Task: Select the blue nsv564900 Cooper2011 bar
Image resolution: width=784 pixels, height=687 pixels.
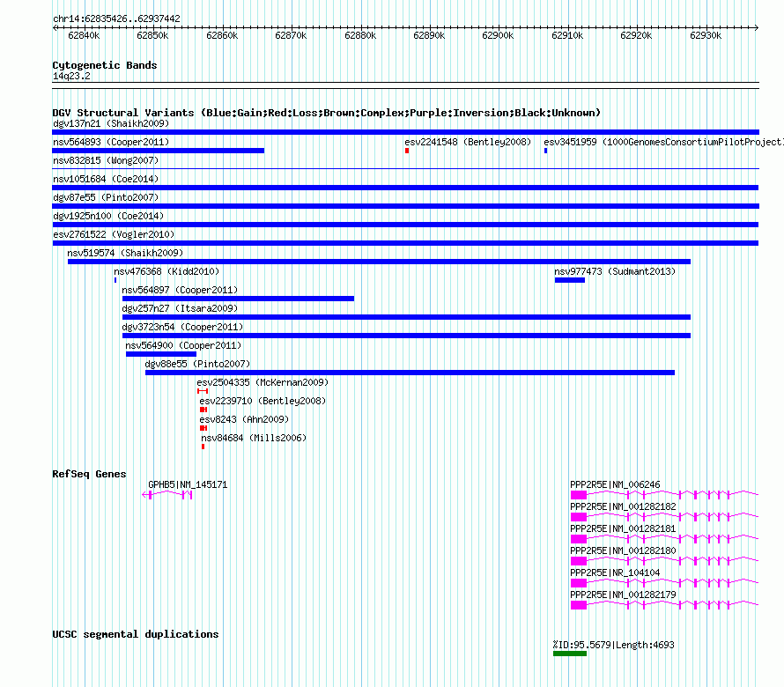Action: coord(161,354)
